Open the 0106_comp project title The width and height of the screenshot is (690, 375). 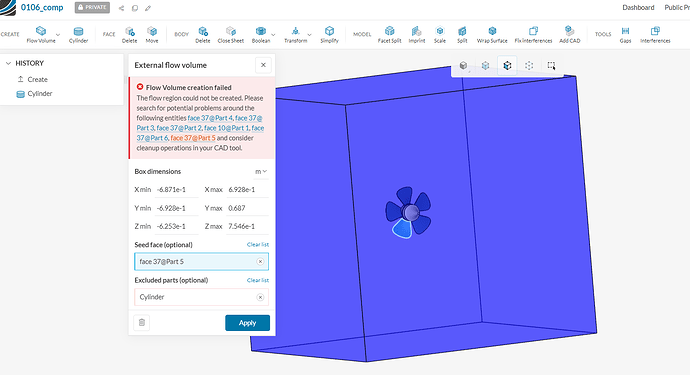click(42, 7)
